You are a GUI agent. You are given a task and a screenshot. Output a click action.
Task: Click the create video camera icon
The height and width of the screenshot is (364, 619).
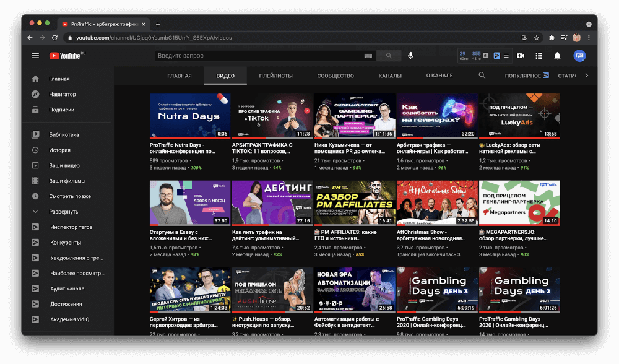click(x=521, y=56)
